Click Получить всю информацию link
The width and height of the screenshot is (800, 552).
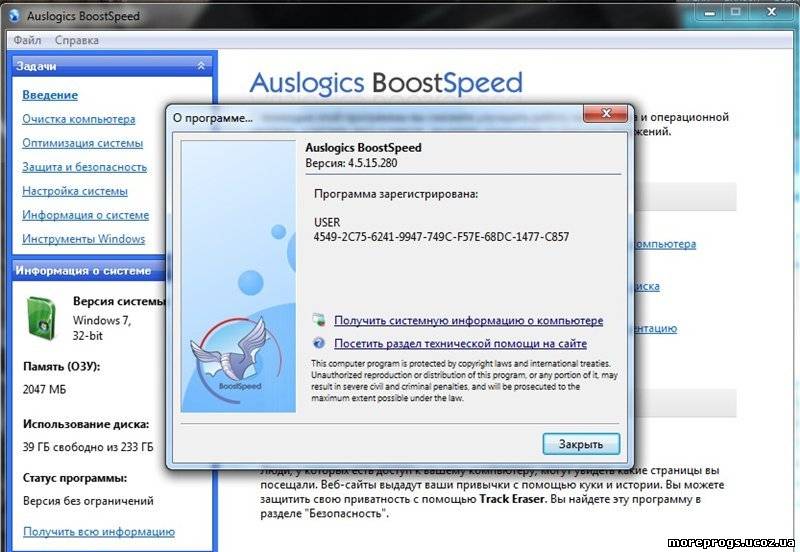99,532
